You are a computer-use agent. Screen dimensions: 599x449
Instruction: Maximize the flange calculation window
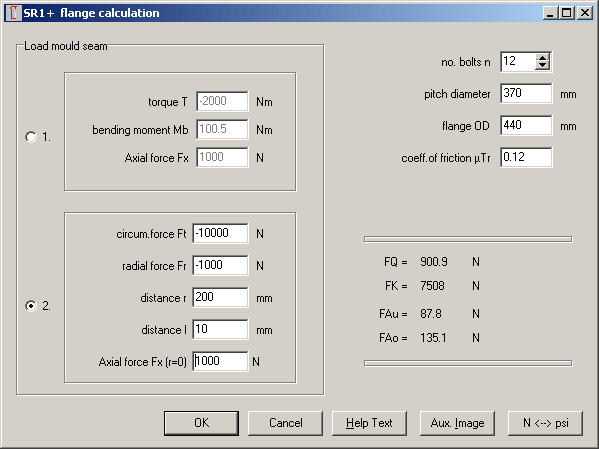[567, 13]
